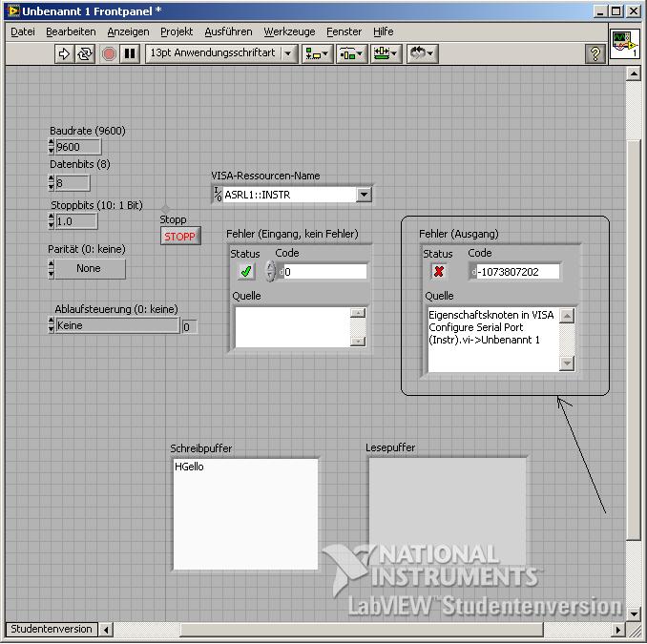
Task: Open the Fenster menu
Action: pos(344,31)
